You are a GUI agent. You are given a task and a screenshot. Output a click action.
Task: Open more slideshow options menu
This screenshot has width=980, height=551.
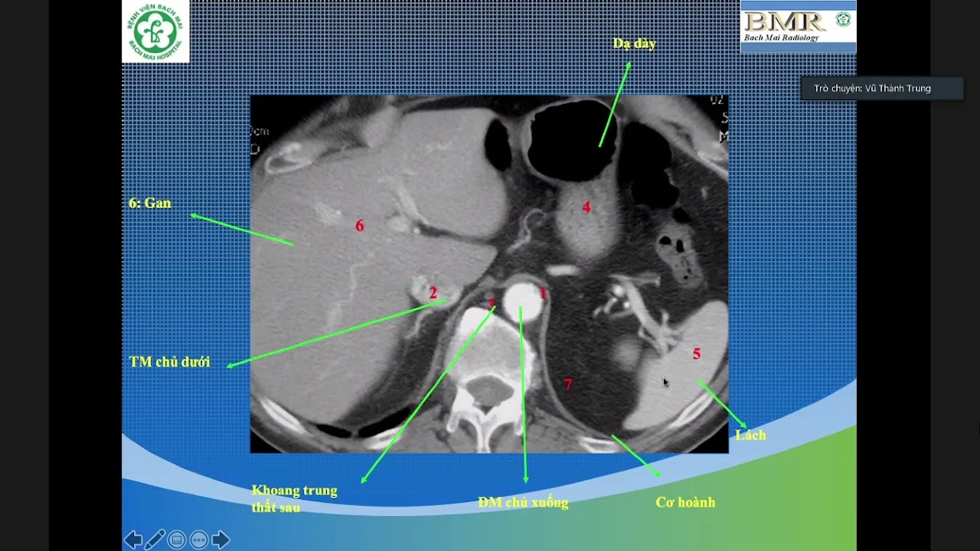pos(199,540)
